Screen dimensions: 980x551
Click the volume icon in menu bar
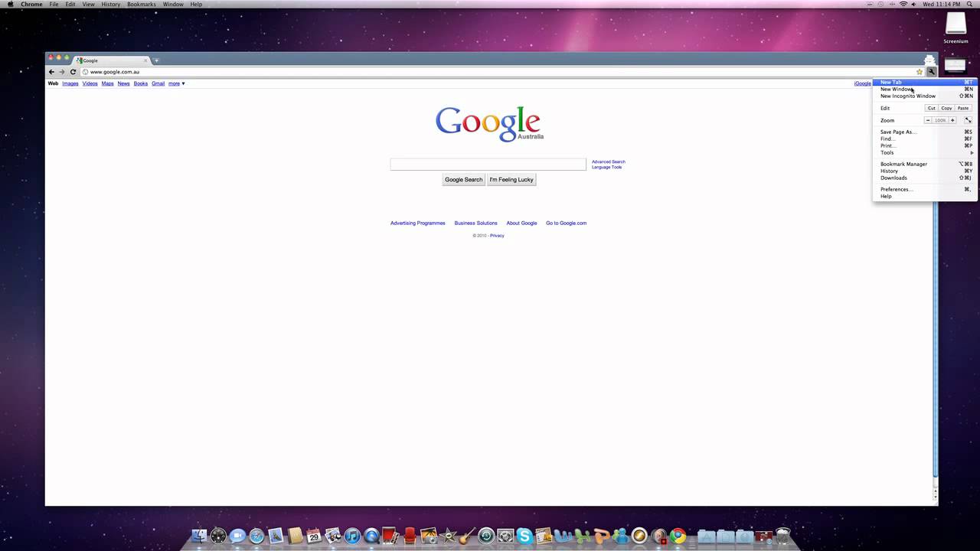pyautogui.click(x=913, y=5)
